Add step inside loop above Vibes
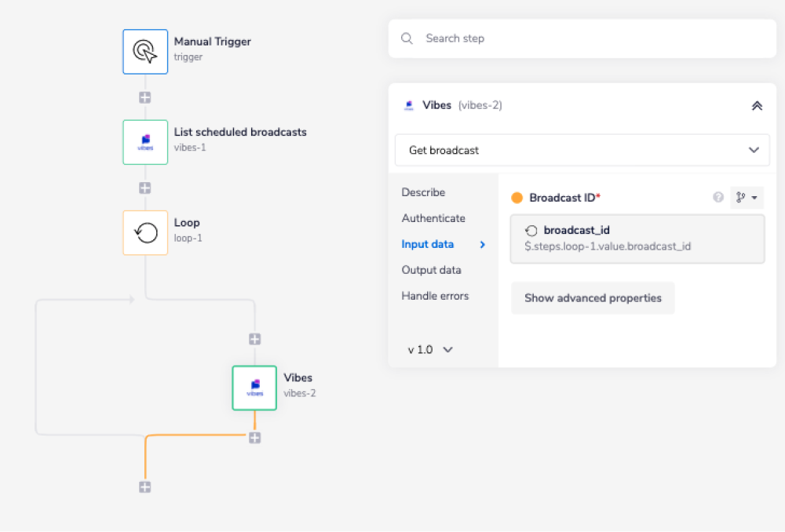Screen dimensions: 785x532 254,339
